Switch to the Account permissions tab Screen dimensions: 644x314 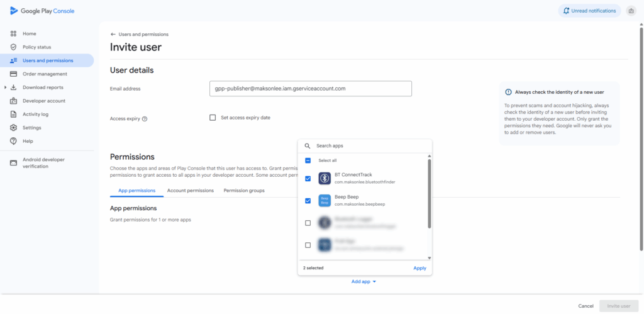pyautogui.click(x=190, y=190)
